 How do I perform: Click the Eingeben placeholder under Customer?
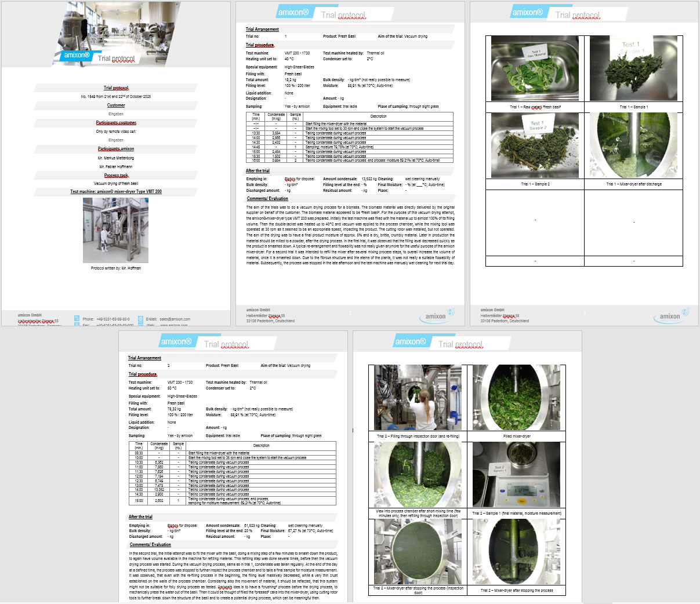[x=116, y=114]
